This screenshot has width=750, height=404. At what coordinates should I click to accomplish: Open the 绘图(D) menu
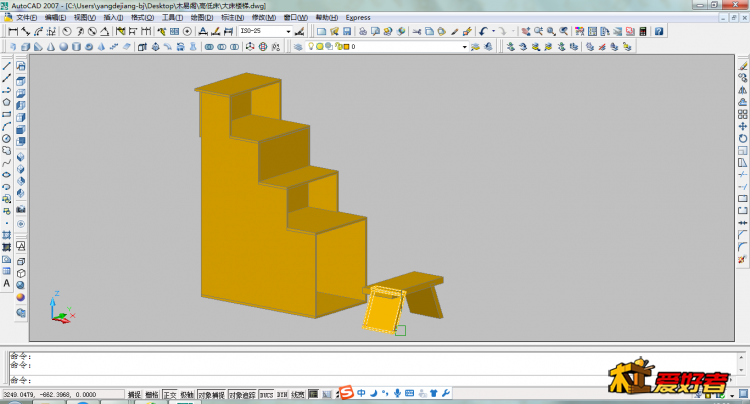point(201,18)
